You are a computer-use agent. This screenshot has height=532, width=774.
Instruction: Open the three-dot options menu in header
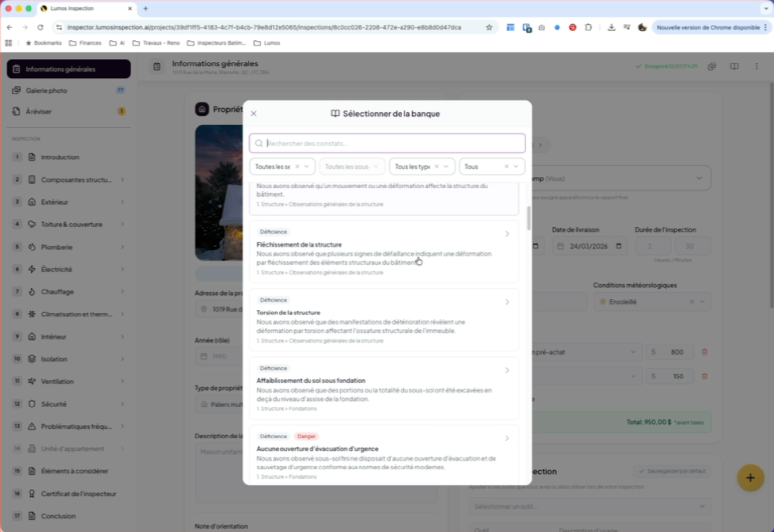tap(756, 66)
